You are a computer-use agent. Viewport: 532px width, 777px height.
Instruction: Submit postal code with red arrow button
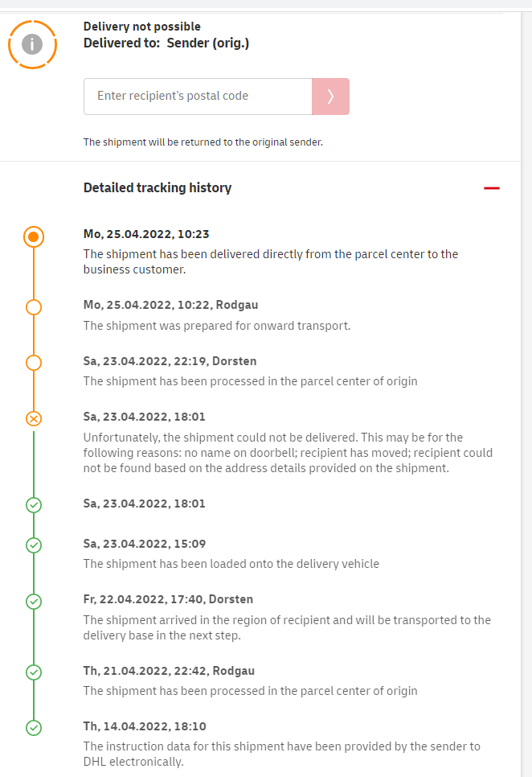tap(330, 97)
